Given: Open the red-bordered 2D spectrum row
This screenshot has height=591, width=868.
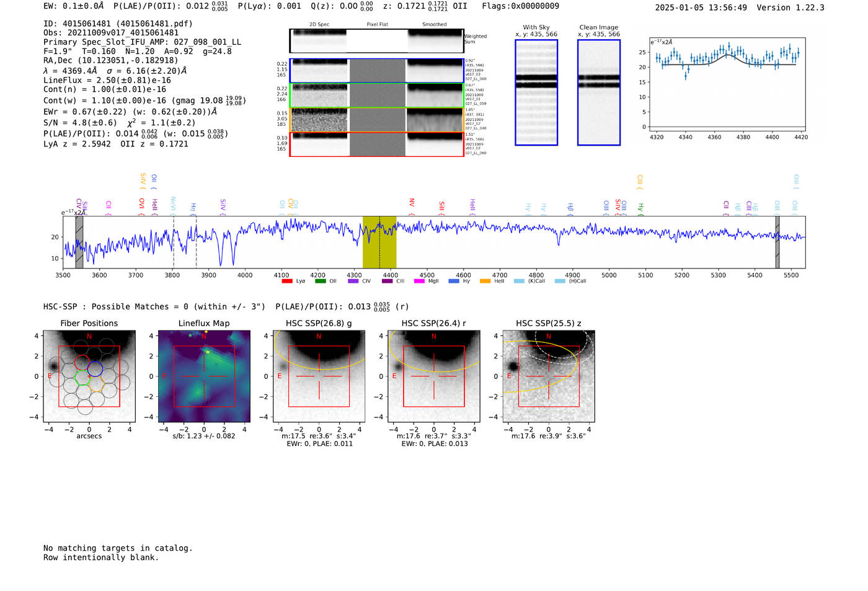Looking at the screenshot, I should [x=376, y=144].
